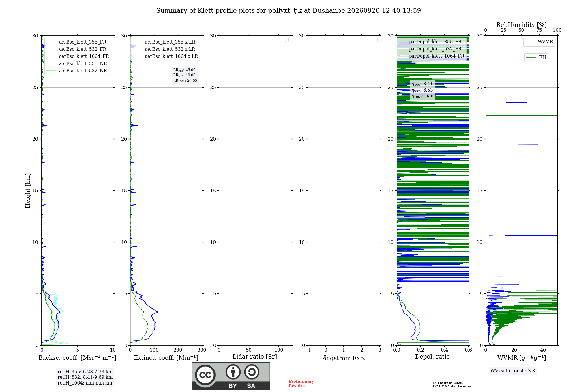Select legend entry parDepol_klett_1064_FR
Image resolution: width=577 pixels, height=392 pixels.
pyautogui.click(x=430, y=56)
